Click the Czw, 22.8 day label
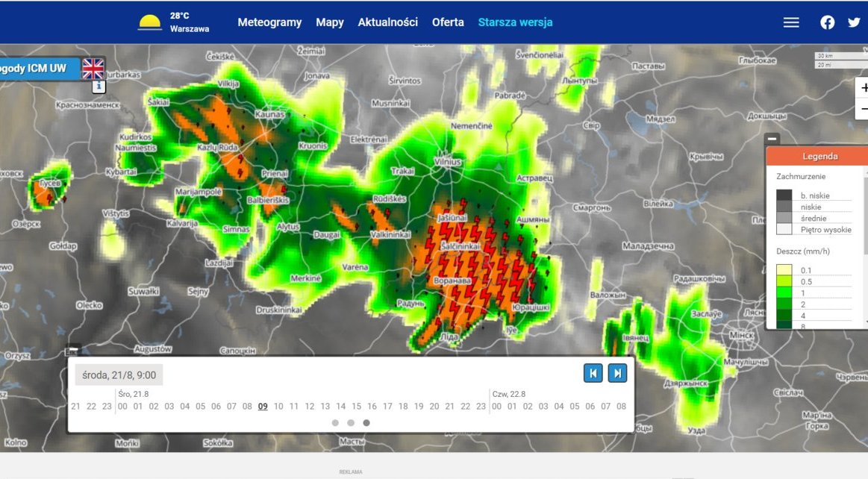Screen dimensions: 868x479 [509, 394]
